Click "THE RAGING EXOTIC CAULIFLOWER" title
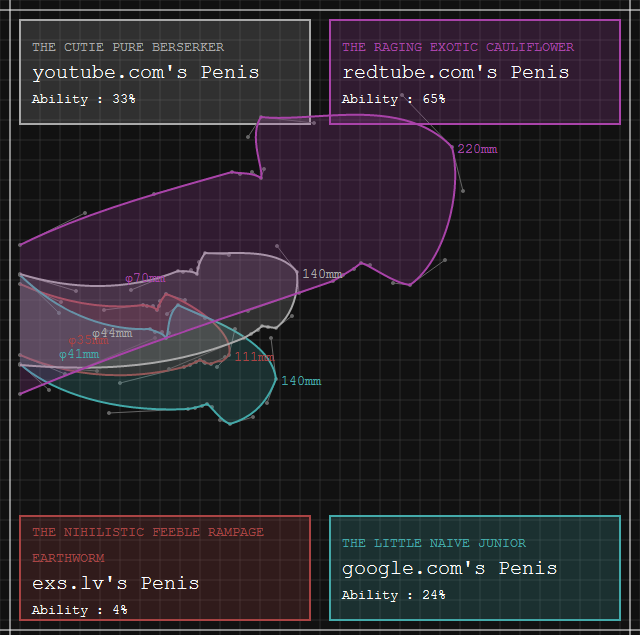The image size is (640, 635). (458, 47)
